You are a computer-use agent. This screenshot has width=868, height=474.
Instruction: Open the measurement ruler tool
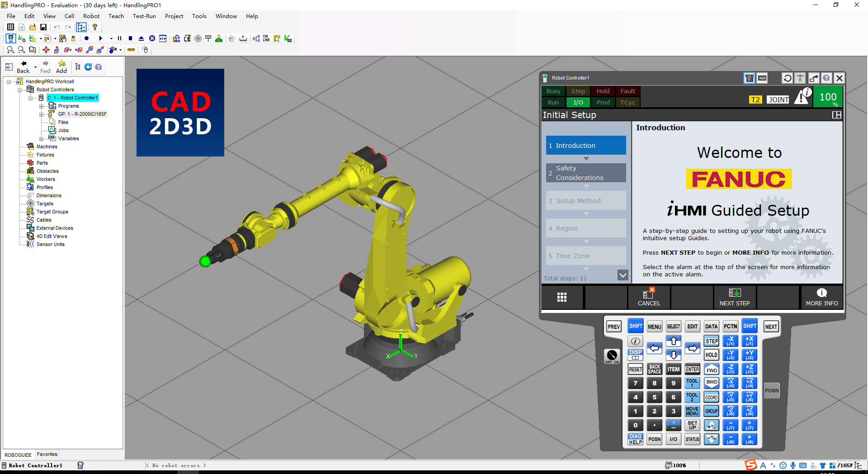click(x=131, y=50)
